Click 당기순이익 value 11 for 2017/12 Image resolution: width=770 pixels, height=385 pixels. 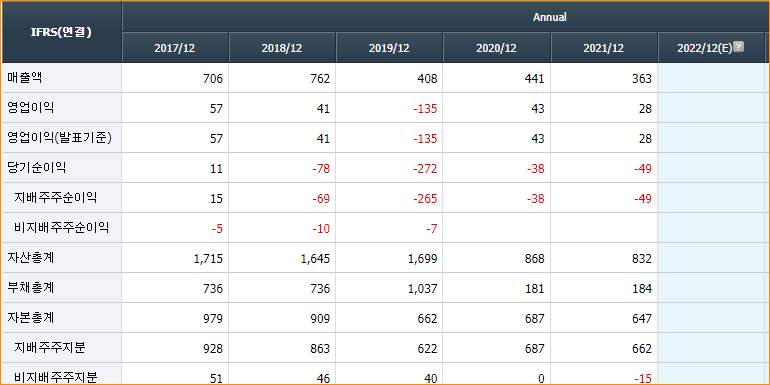click(217, 168)
